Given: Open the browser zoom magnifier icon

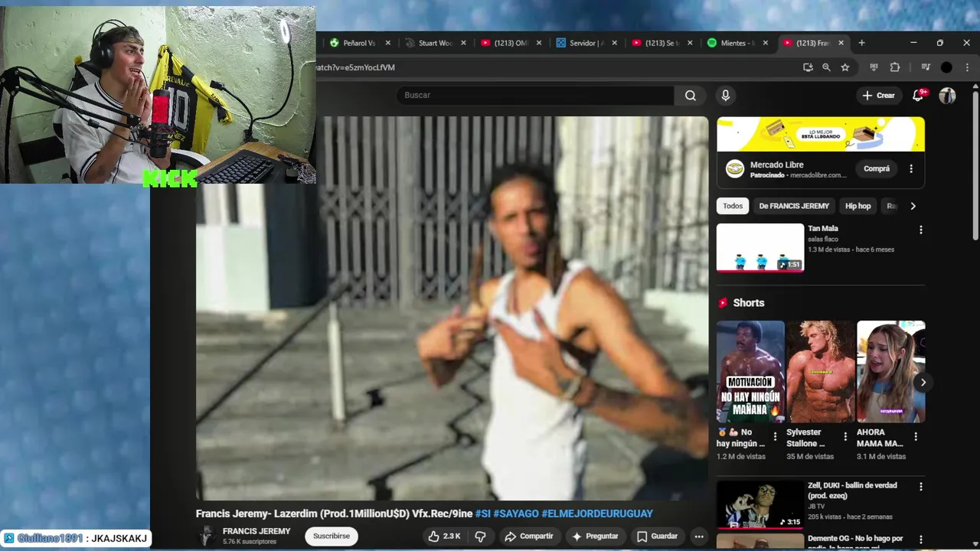Looking at the screenshot, I should [x=826, y=67].
